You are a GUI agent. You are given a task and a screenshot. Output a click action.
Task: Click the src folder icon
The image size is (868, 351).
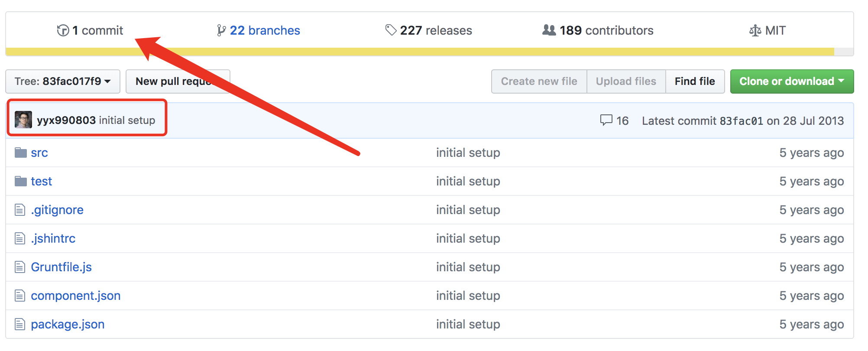pos(20,153)
